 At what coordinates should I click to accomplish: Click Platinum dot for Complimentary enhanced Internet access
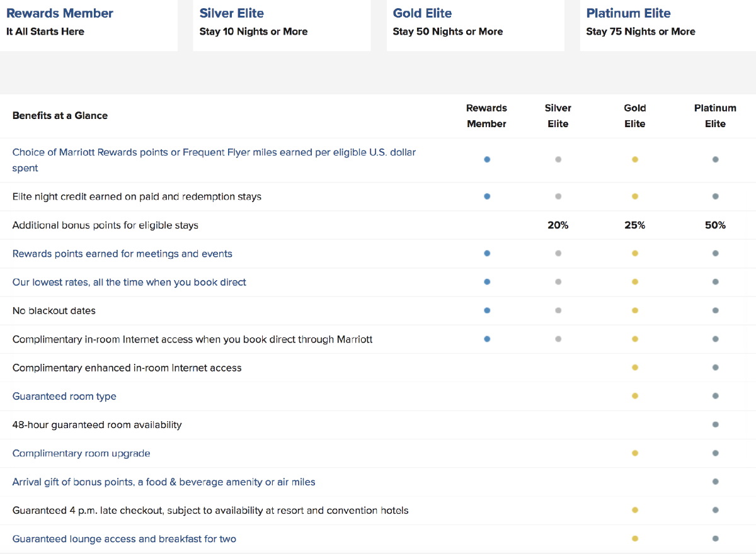tap(716, 368)
